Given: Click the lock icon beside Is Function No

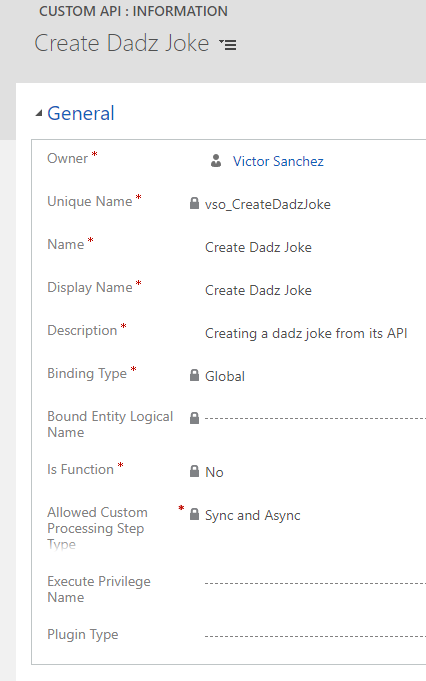Looking at the screenshot, I should (194, 471).
